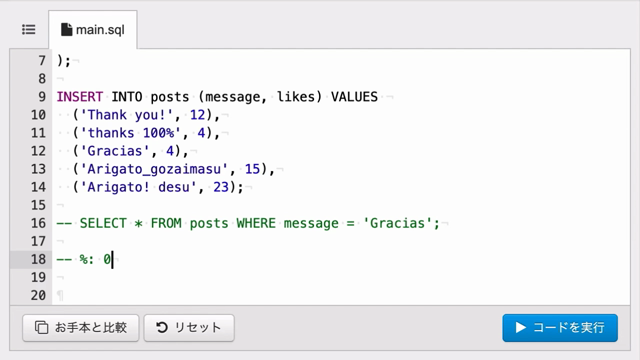Click line number 20 in gutter
640x360 pixels.
(x=38, y=295)
